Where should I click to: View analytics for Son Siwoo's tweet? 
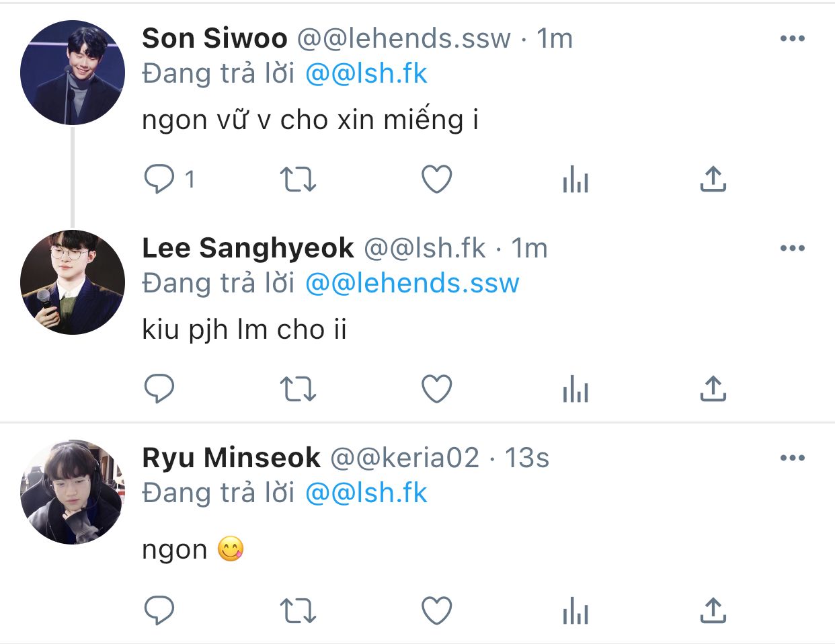click(575, 180)
